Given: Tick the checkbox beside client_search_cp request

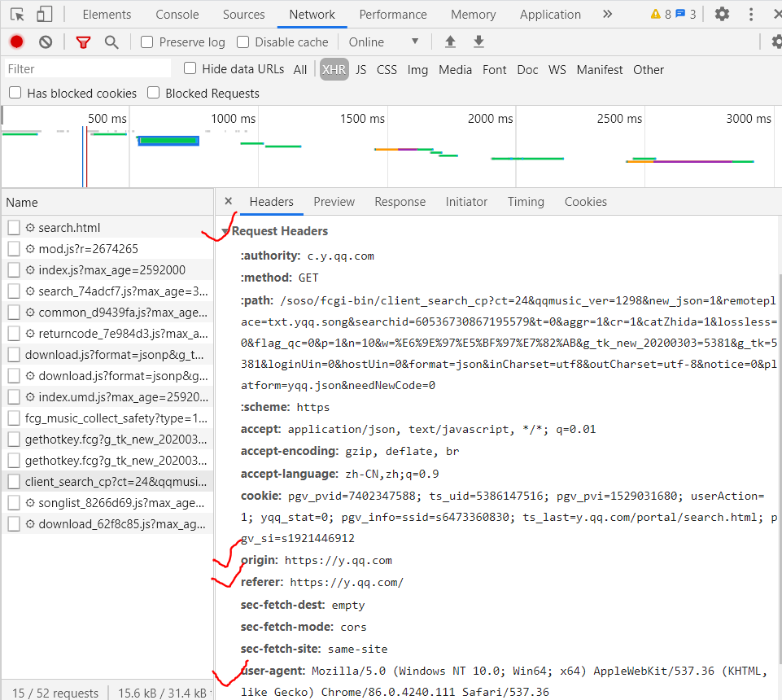Looking at the screenshot, I should (x=14, y=482).
